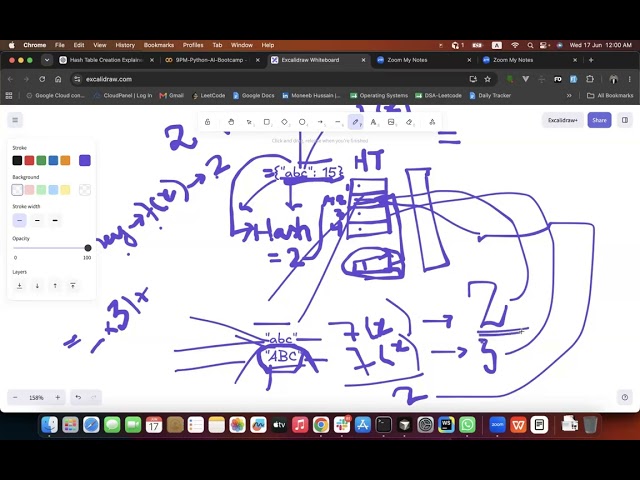
Task: Select the Arrow tool
Action: coord(320,122)
